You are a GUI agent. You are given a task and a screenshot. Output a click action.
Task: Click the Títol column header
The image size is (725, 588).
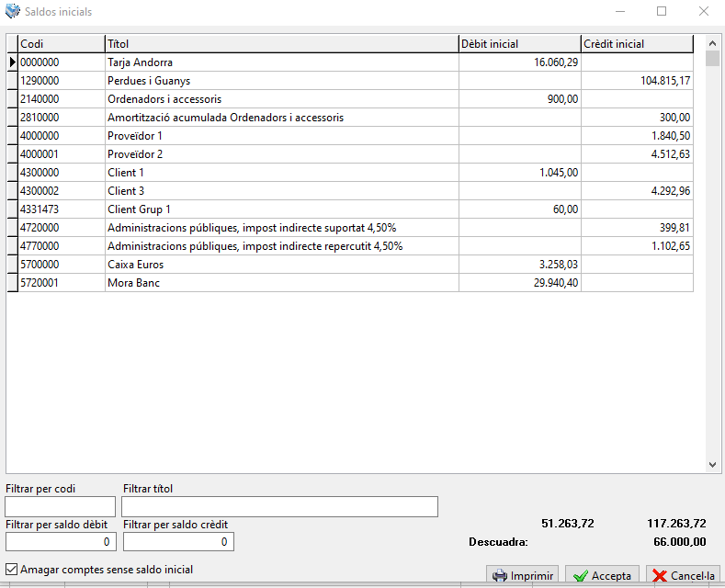[x=282, y=44]
